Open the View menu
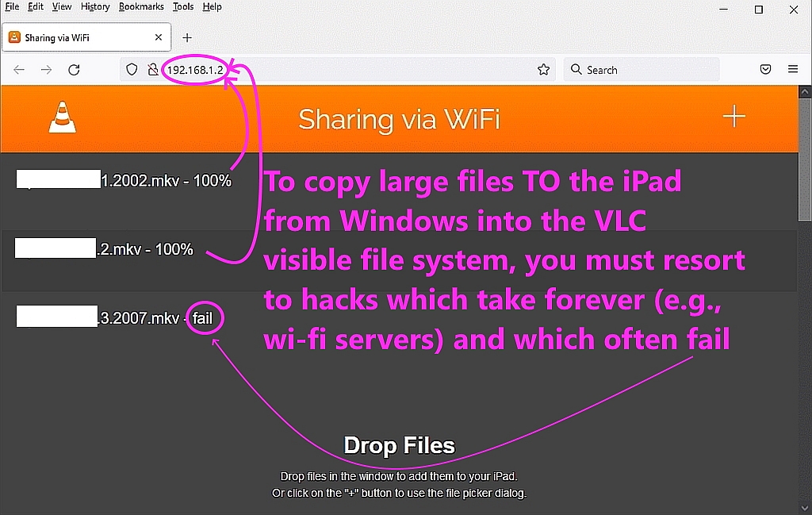812x515 pixels. [62, 6]
